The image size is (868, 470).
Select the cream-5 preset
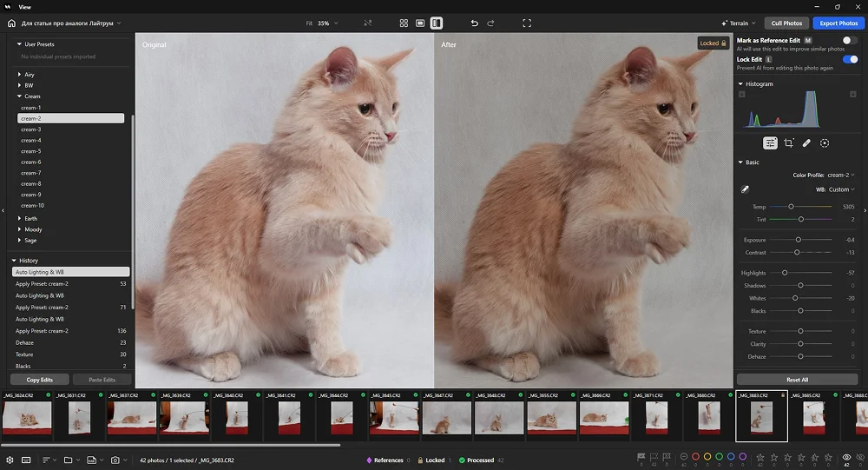(x=31, y=151)
